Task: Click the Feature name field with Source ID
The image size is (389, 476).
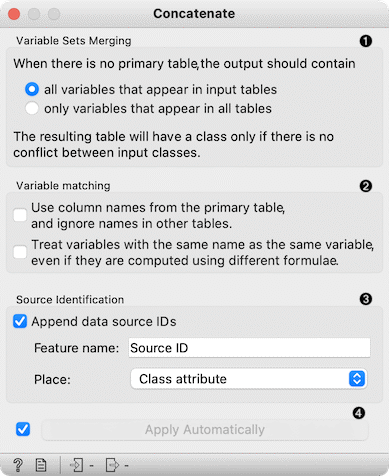Action: pyautogui.click(x=249, y=348)
